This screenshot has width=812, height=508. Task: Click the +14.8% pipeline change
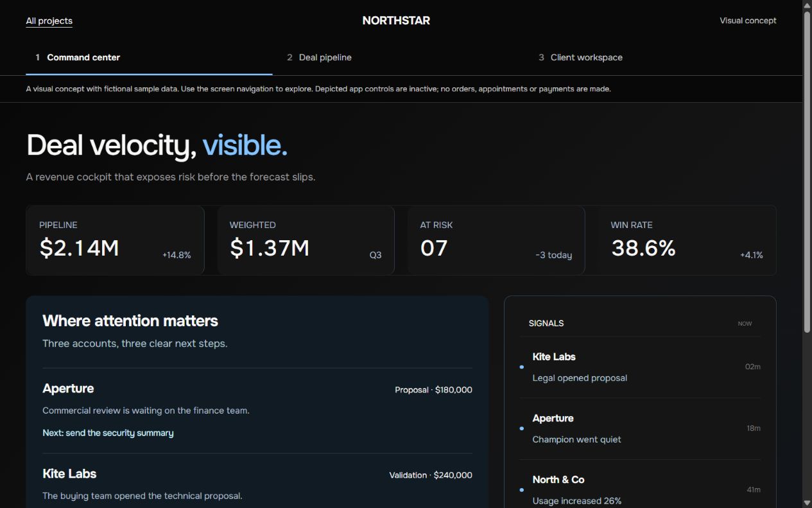coord(177,255)
